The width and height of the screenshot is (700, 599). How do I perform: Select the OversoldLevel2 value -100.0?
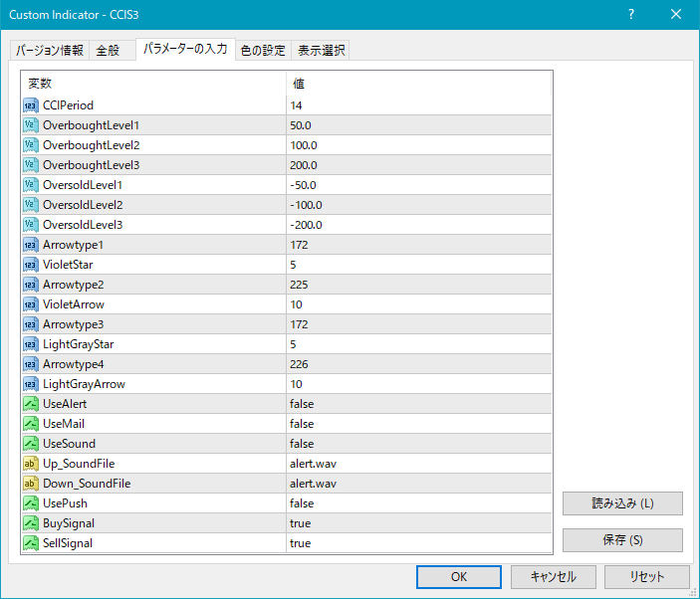click(x=306, y=205)
